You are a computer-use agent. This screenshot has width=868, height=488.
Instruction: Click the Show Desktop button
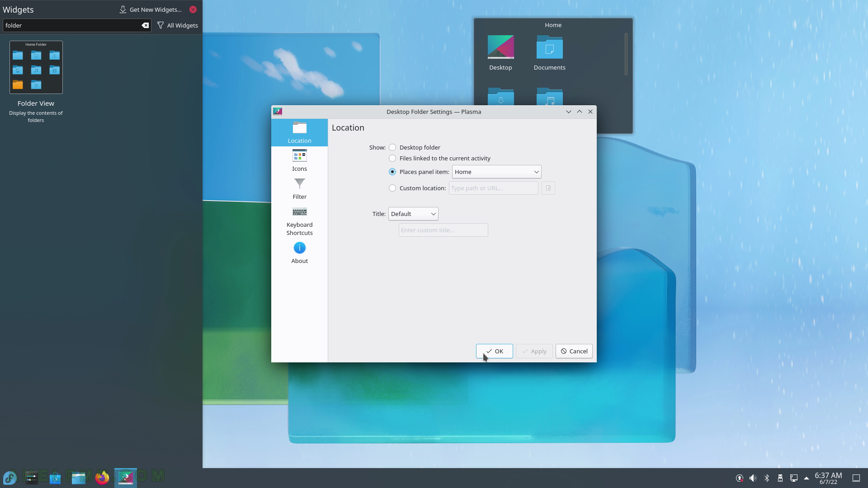(x=856, y=478)
